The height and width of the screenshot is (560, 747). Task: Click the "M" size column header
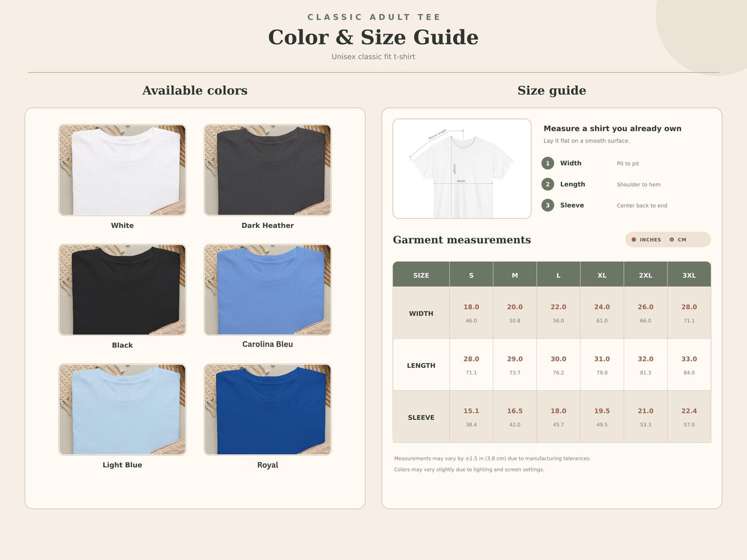pos(515,276)
